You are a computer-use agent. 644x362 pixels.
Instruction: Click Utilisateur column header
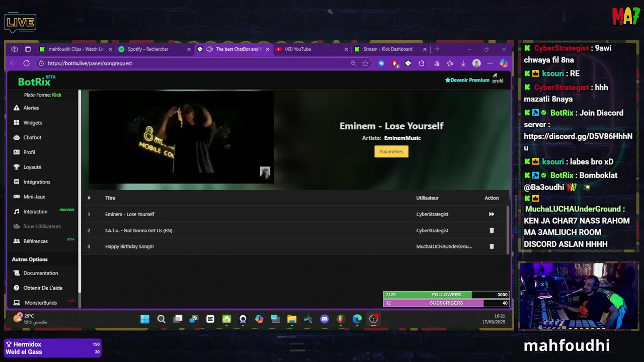click(x=427, y=198)
